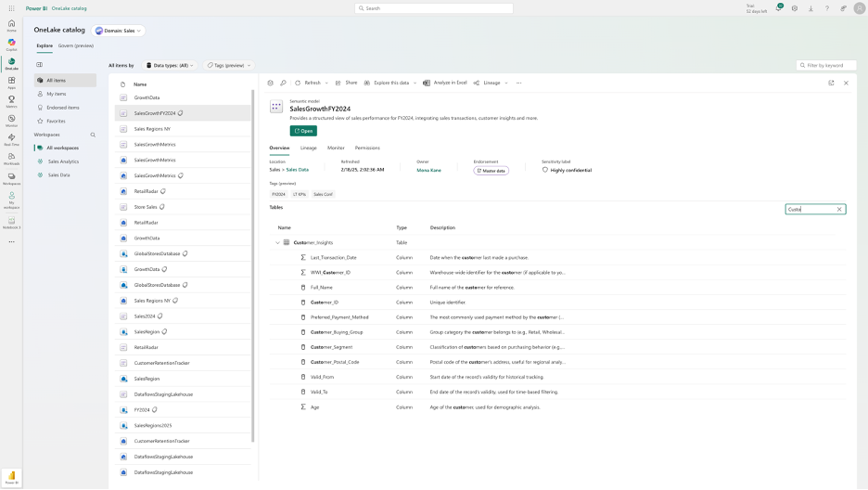Open Notebook 3 in the left rail
Viewport: 868px width, 490px height.
tap(12, 223)
